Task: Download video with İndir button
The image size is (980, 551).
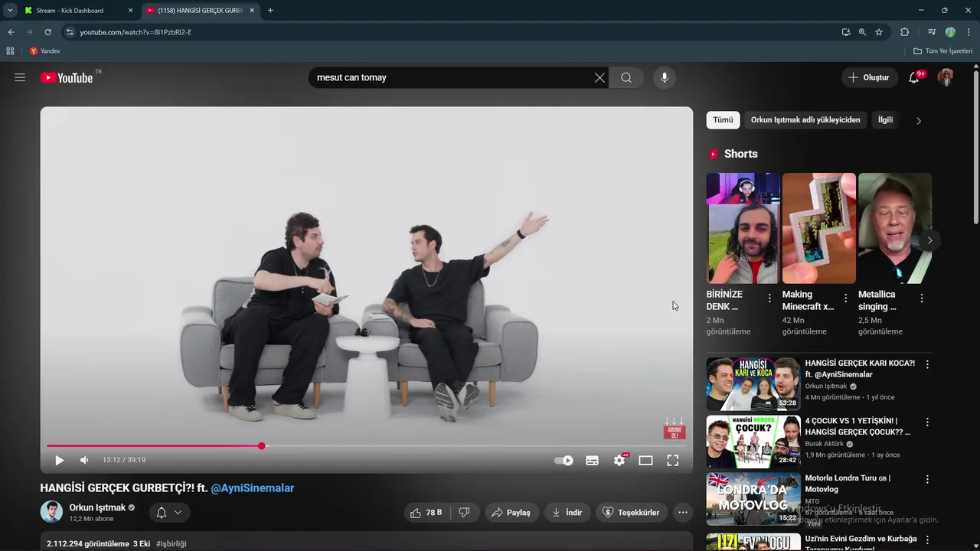Action: click(567, 513)
